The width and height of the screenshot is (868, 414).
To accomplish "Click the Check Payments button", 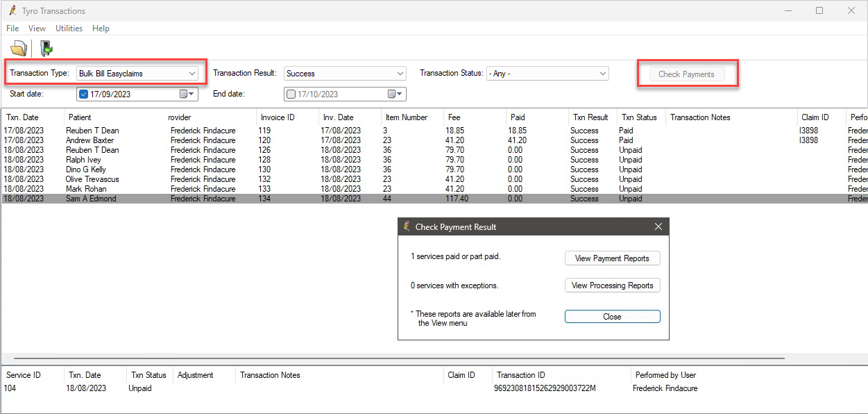I will 686,74.
